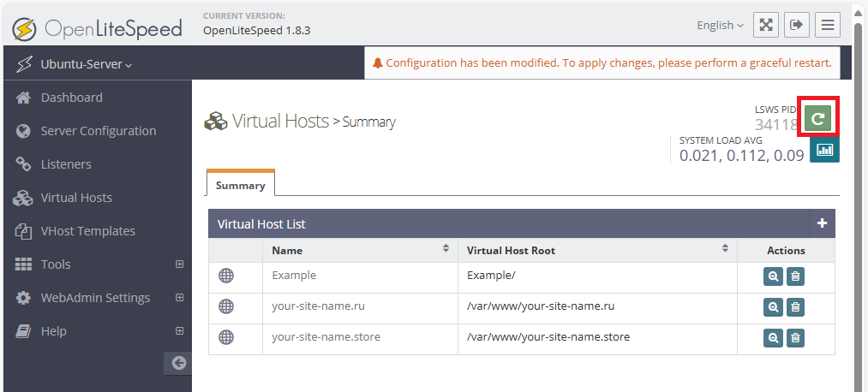Click the globe icon in your-site-name.store row

226,337
